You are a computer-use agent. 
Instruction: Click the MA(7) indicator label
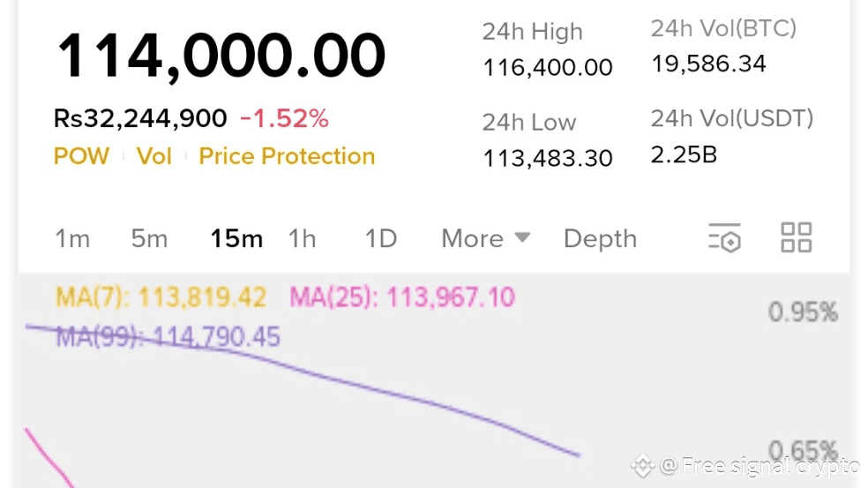161,297
